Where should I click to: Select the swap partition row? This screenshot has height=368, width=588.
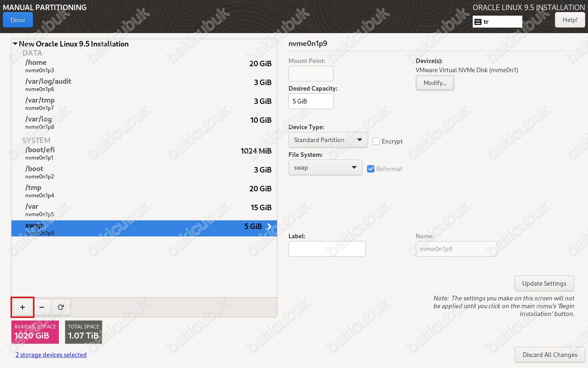(x=144, y=229)
